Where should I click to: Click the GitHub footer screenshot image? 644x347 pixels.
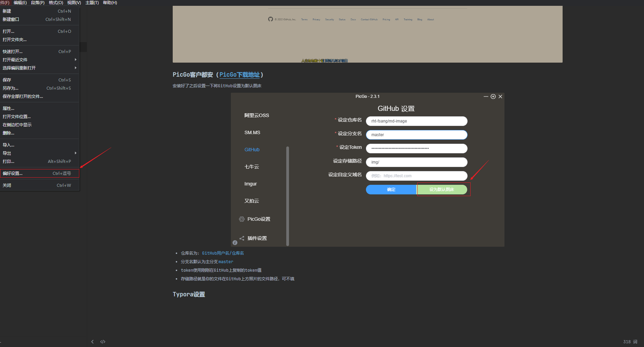click(367, 34)
